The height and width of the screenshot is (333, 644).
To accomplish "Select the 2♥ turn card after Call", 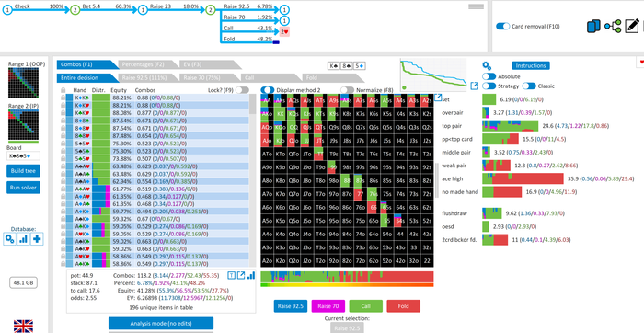I will 284,31.
